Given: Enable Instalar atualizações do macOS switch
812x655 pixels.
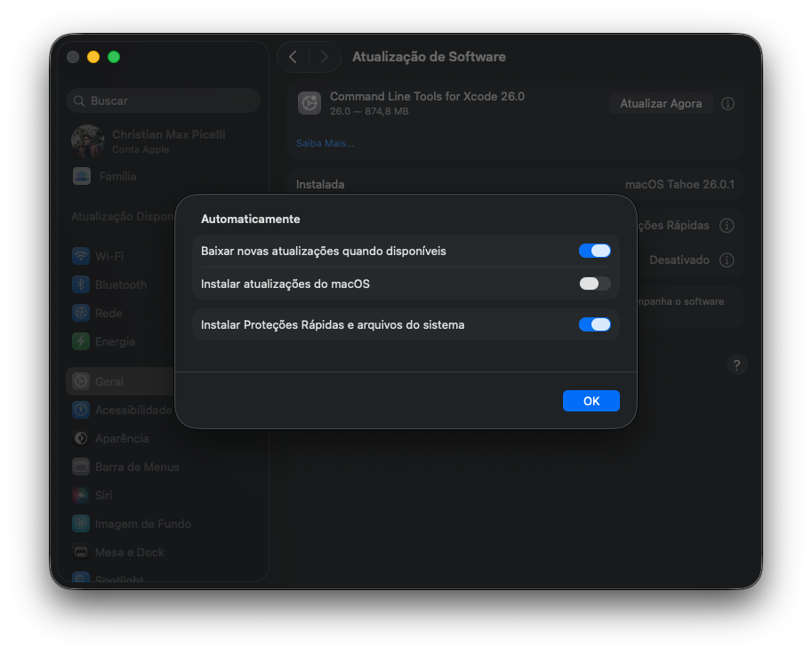Looking at the screenshot, I should click(x=594, y=284).
